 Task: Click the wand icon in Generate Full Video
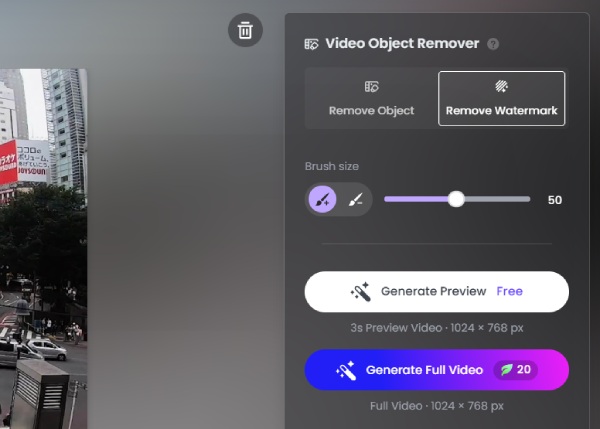(347, 370)
